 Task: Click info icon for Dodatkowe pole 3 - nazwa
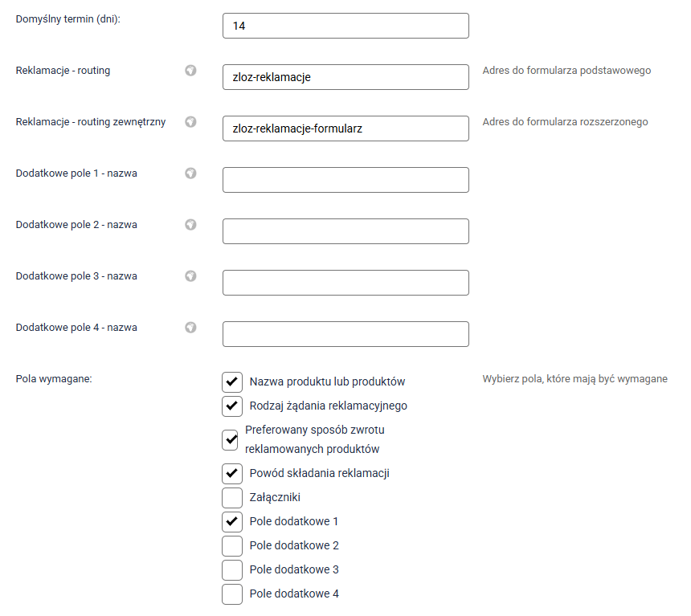[190, 276]
